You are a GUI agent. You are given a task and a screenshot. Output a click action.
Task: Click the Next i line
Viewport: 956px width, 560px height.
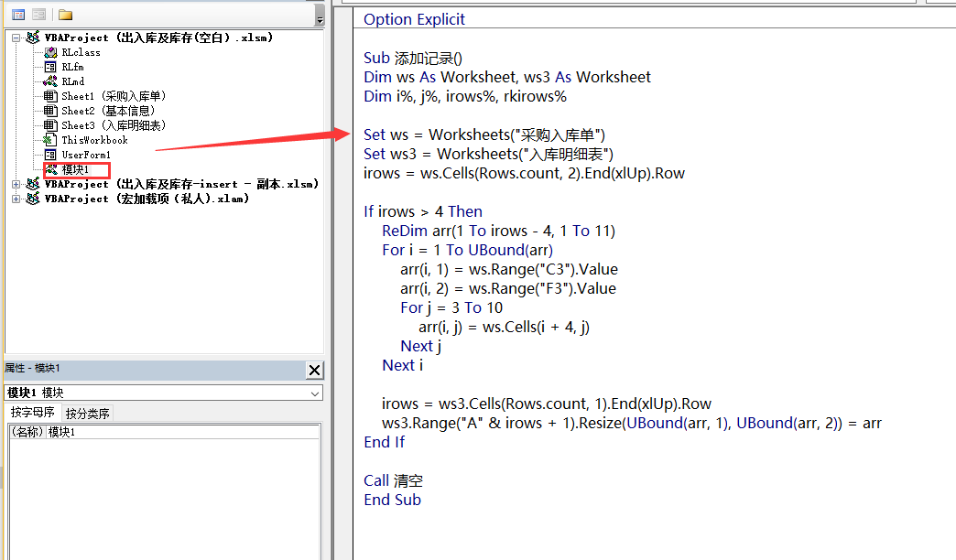(x=402, y=365)
